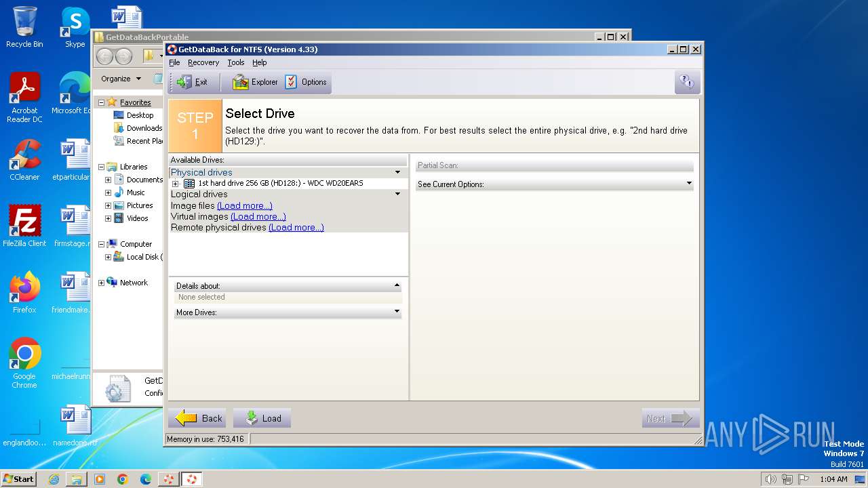Open the firmstage Word document icon
Screen dimensions: 868x488
click(73, 226)
